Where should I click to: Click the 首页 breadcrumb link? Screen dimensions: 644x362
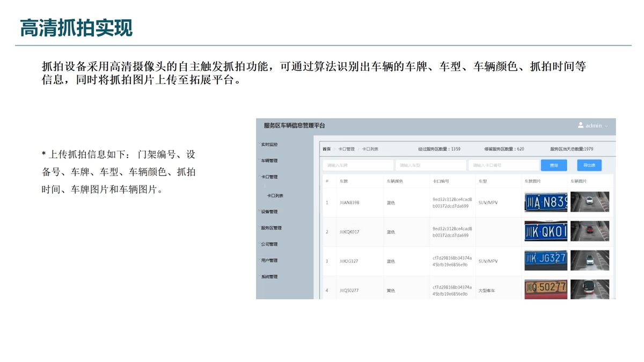[x=326, y=149]
